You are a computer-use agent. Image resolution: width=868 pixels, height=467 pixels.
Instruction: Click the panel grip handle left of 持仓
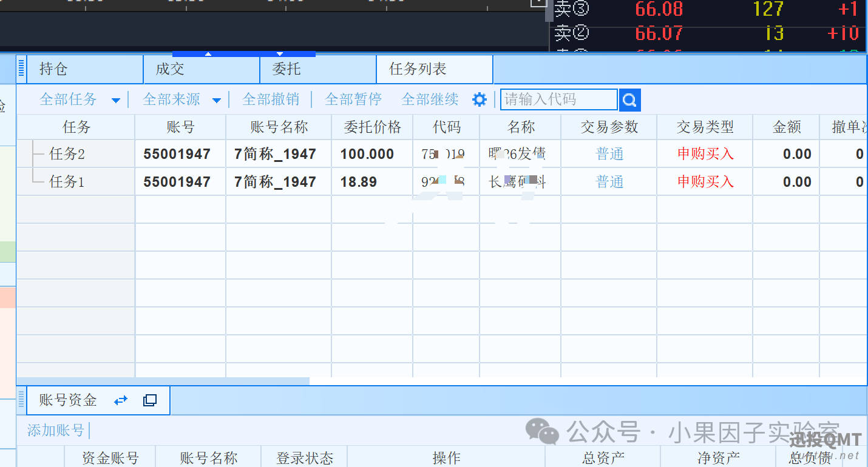click(22, 69)
